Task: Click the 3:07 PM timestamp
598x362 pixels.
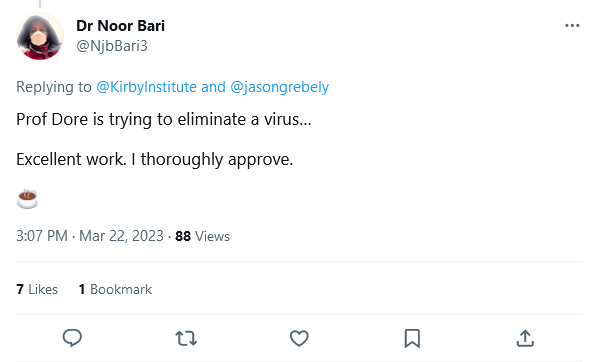Action: tap(42, 236)
